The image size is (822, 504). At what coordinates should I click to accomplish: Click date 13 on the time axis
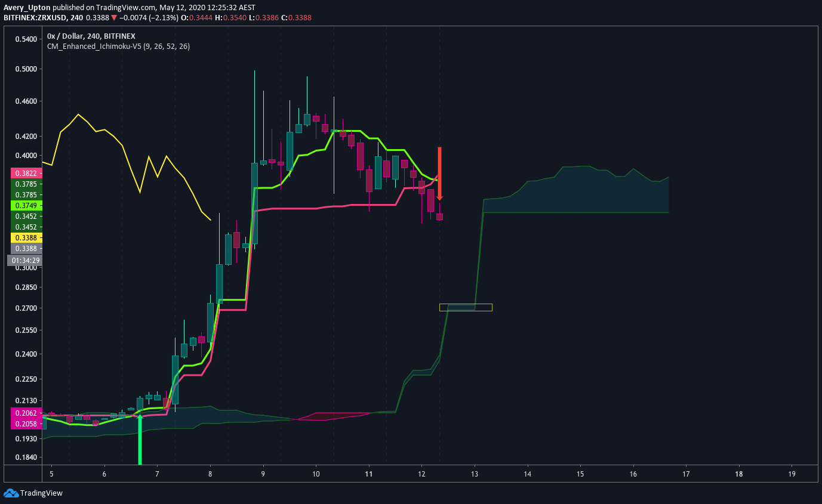click(x=475, y=474)
